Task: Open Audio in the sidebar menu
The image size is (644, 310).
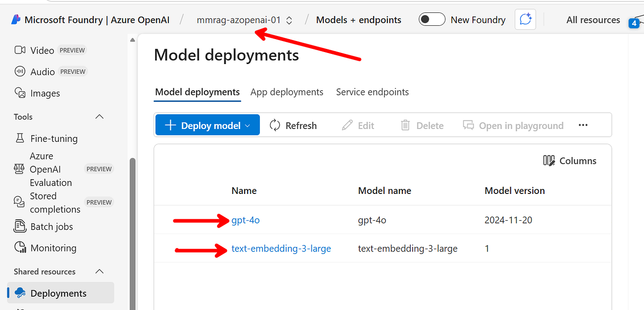Action: [x=43, y=71]
